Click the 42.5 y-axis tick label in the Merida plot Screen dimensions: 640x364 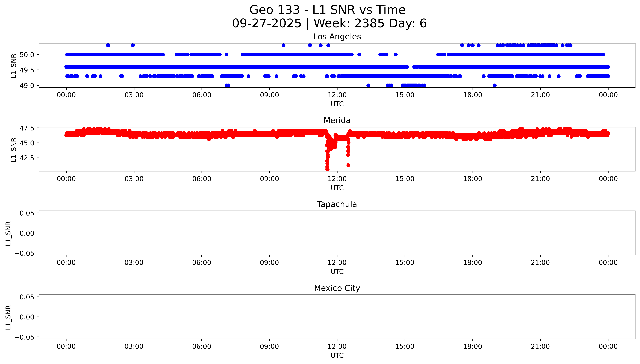click(27, 158)
